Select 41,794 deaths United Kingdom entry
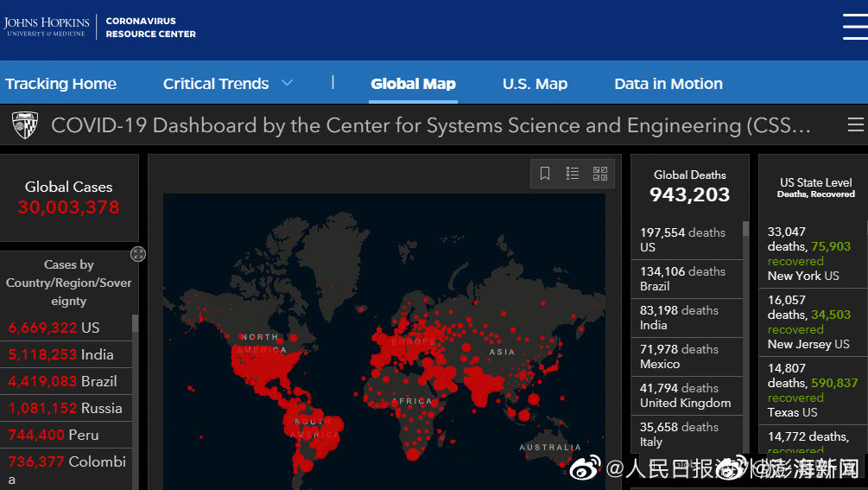The height and width of the screenshot is (490, 868). pos(687,395)
